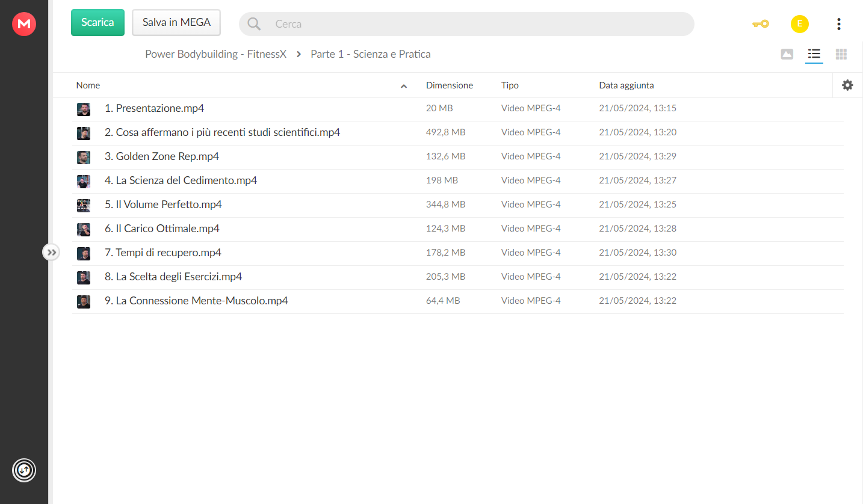Click the Salva in MEGA button
863x504 pixels.
coord(176,22)
